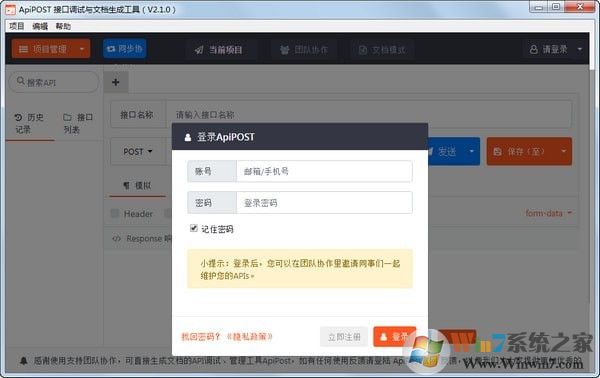Click the search magnifier icon
The width and height of the screenshot is (600, 378).
(x=21, y=81)
